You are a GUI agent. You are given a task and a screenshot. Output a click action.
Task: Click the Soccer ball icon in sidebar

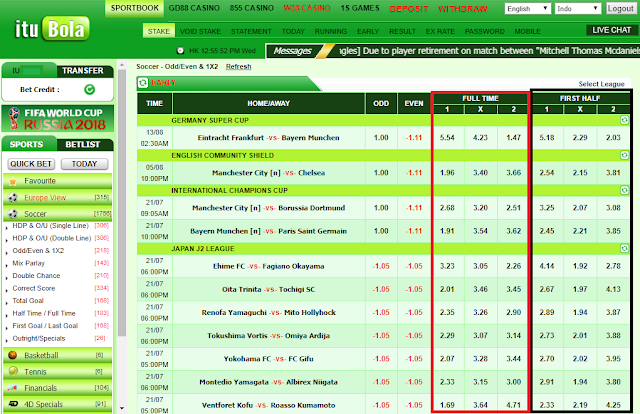point(13,214)
